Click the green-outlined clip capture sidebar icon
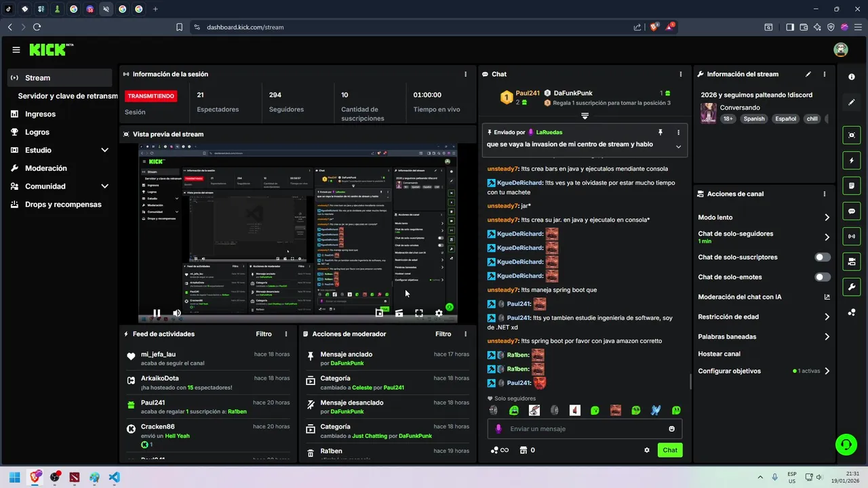The width and height of the screenshot is (868, 488). coord(852,135)
